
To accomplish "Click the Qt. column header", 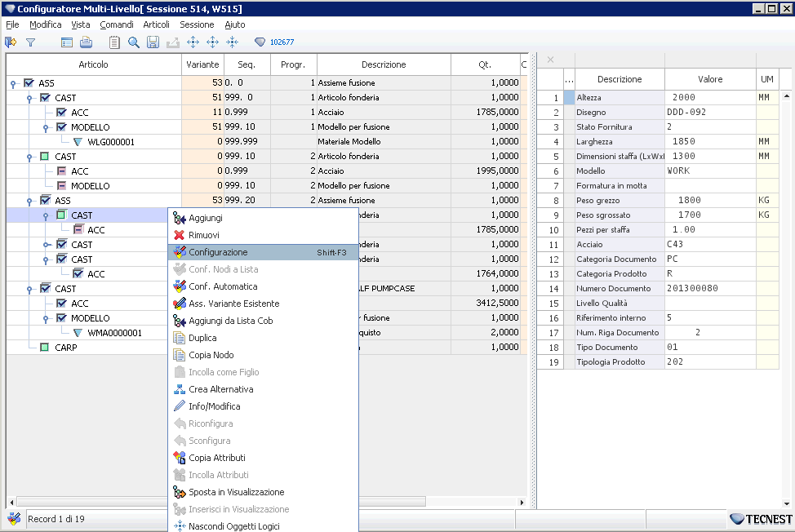I will pos(485,64).
